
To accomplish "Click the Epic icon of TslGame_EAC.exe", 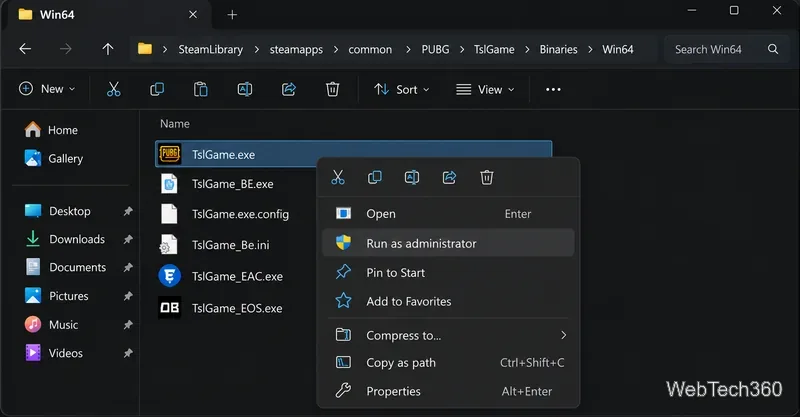I will click(169, 276).
